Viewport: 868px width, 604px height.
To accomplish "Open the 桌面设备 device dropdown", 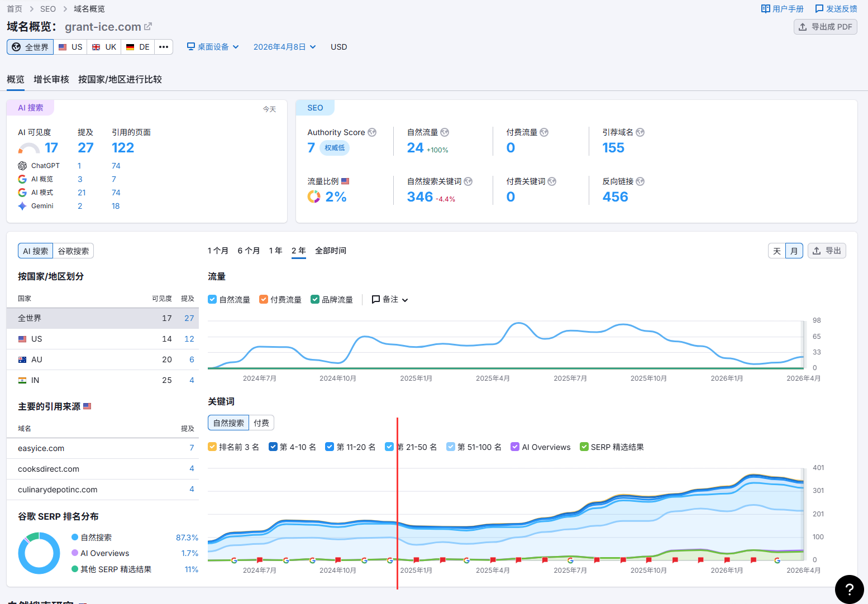I will coord(213,47).
